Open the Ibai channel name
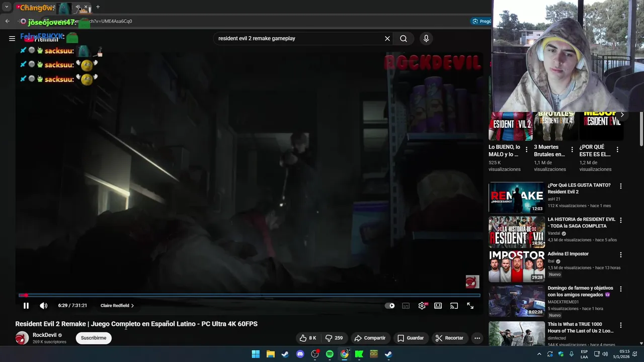The width and height of the screenshot is (644, 362). coord(551,261)
